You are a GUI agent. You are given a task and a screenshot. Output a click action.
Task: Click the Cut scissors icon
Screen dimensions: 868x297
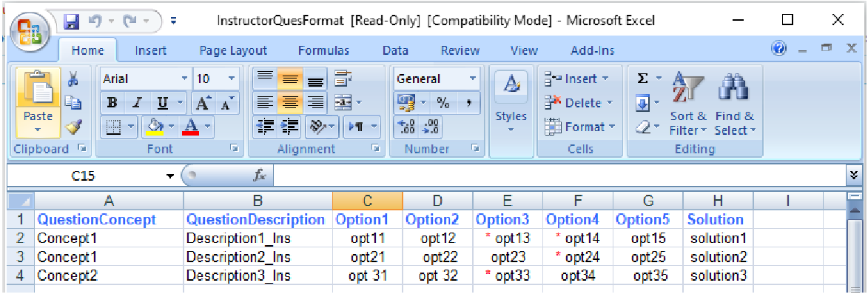click(x=73, y=79)
